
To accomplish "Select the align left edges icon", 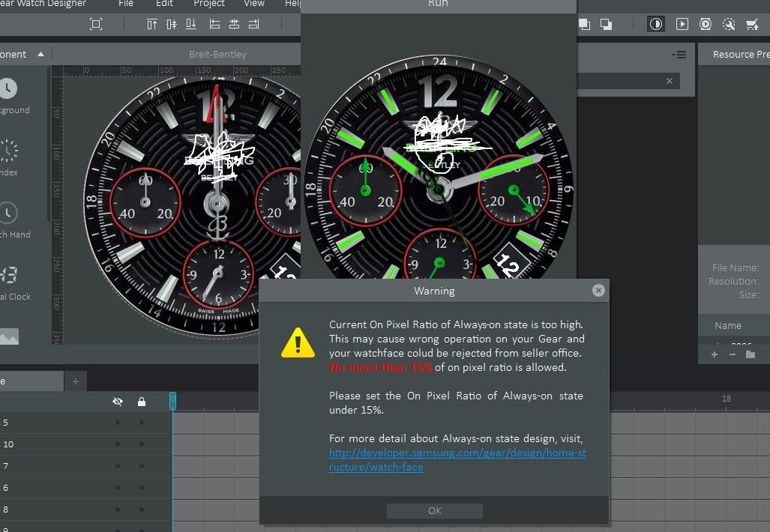I will pyautogui.click(x=214, y=24).
